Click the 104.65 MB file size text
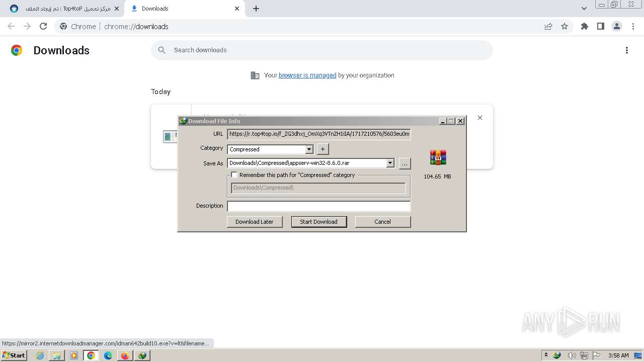The width and height of the screenshot is (644, 362). point(437,176)
